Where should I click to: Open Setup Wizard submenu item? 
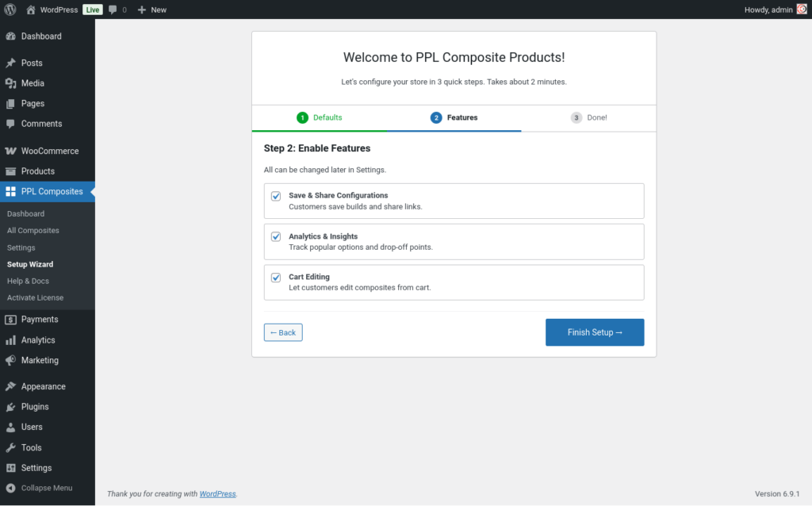(x=30, y=264)
